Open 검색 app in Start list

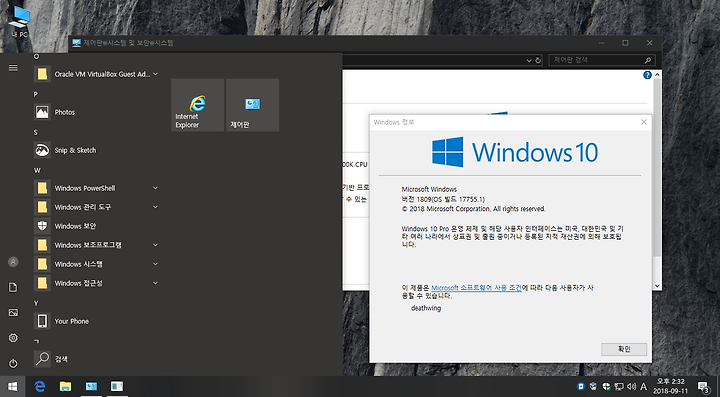(x=96, y=359)
